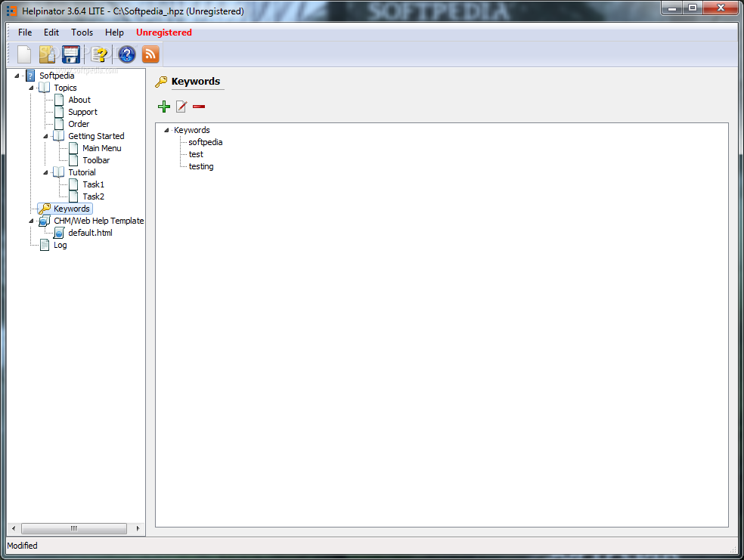
Task: Select the Toolbar topic
Action: (96, 160)
